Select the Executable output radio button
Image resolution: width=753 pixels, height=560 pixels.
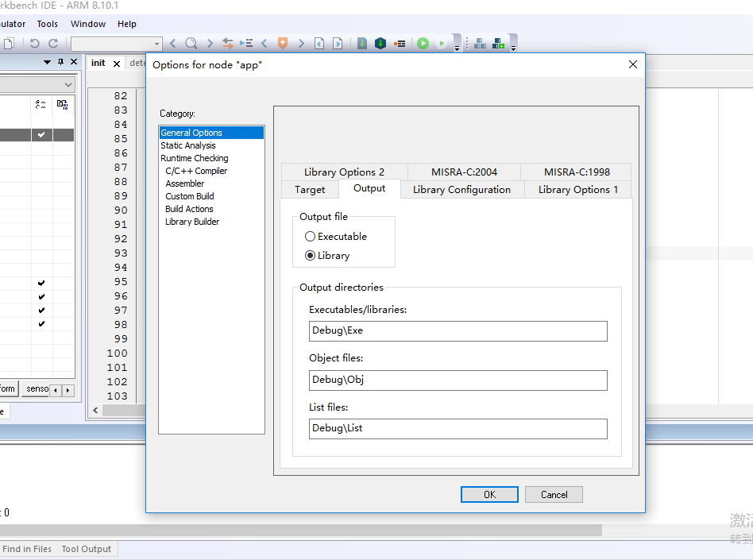(x=311, y=236)
